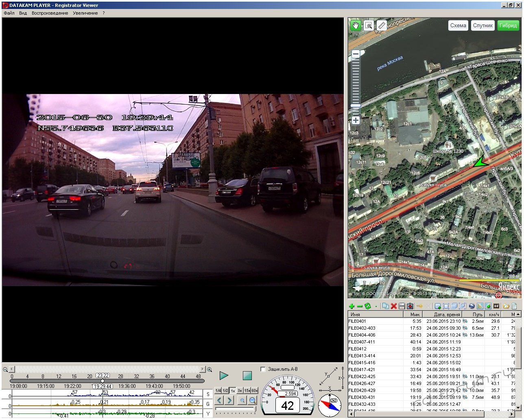Set playback speed to 15x
Screen dimensions: 524x420
(247, 391)
